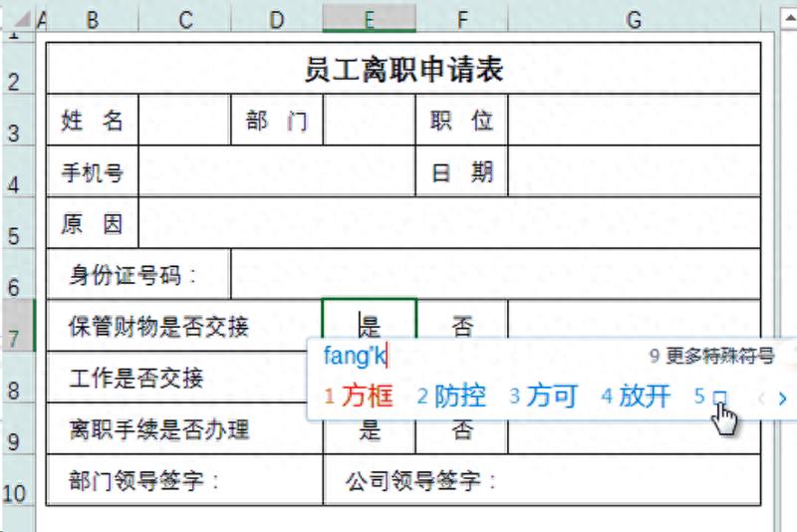This screenshot has width=797, height=532.
Task: Click the vertical scrollbar up arrow
Action: (x=789, y=19)
